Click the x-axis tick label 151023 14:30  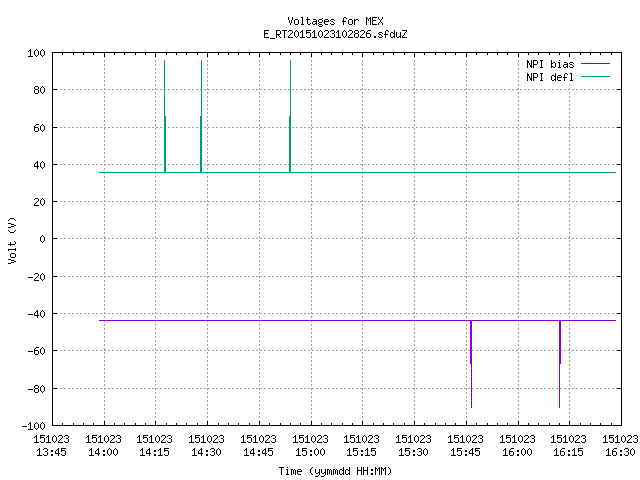pos(207,445)
